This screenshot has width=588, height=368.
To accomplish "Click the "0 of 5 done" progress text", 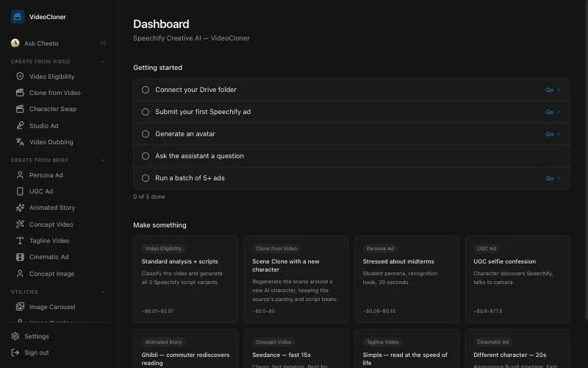I will [149, 197].
